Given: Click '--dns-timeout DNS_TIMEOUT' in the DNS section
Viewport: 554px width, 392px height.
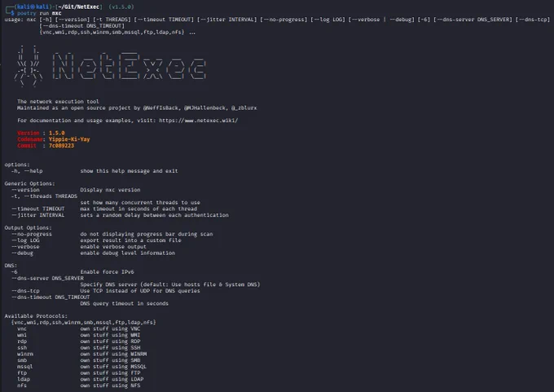Looking at the screenshot, I should click(x=51, y=297).
